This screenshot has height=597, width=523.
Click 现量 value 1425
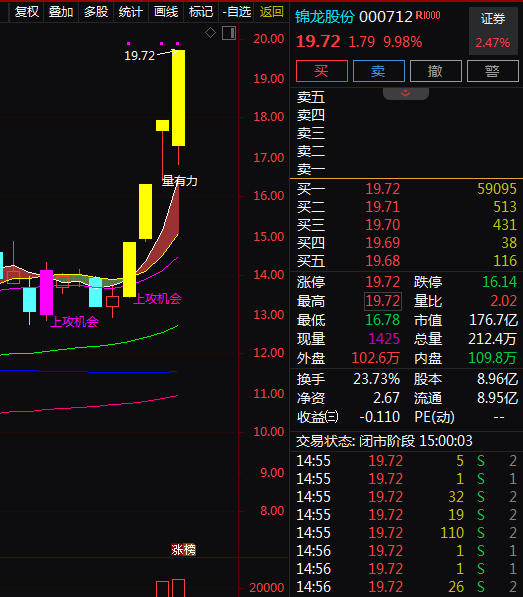[x=384, y=338]
